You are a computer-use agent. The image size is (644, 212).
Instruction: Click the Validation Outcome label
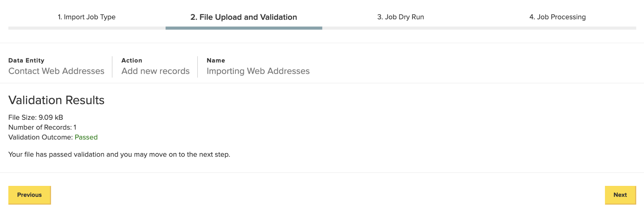coord(41,137)
